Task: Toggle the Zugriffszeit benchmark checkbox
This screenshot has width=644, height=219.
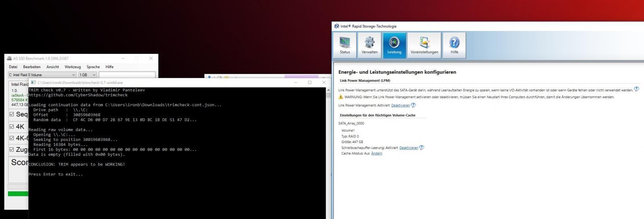Action: [x=12, y=149]
